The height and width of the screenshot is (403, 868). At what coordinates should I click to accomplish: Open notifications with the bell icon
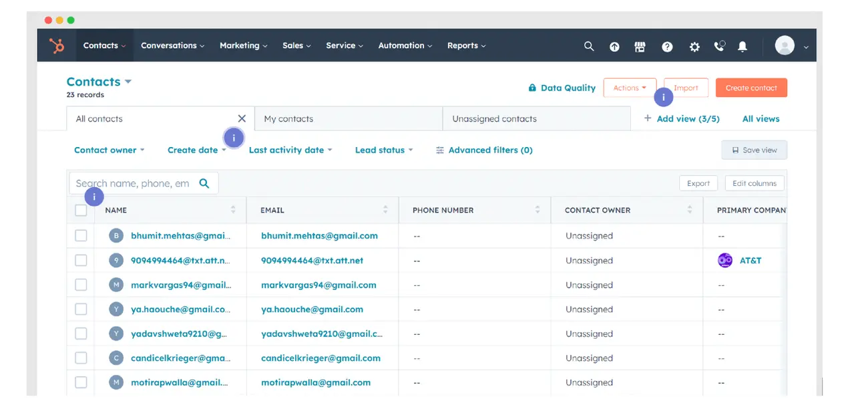click(x=742, y=46)
